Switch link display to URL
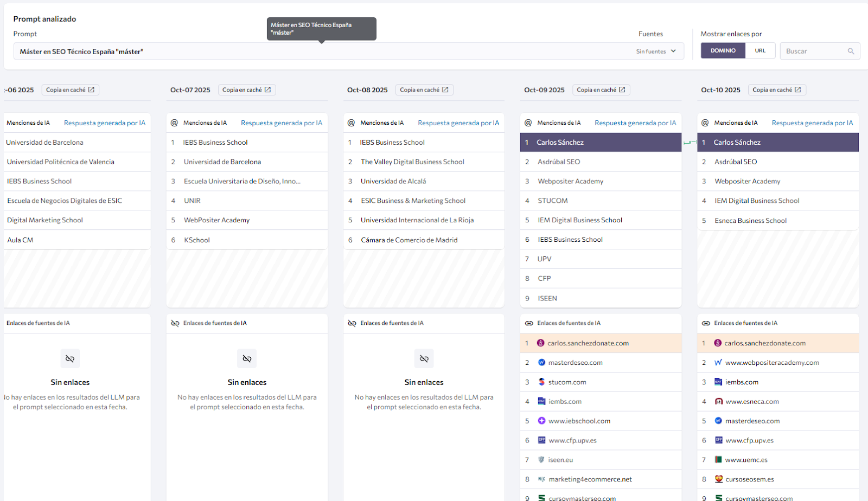The height and width of the screenshot is (501, 868). pos(760,51)
